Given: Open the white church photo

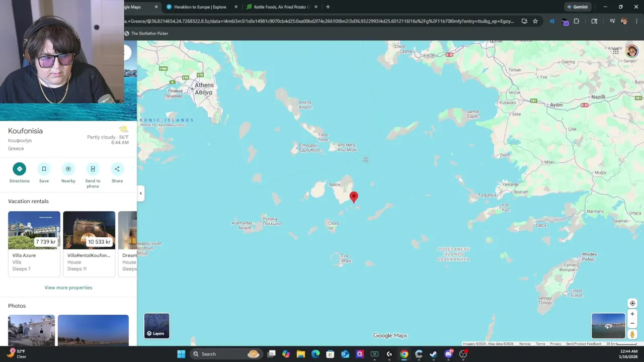Looking at the screenshot, I should (31, 330).
